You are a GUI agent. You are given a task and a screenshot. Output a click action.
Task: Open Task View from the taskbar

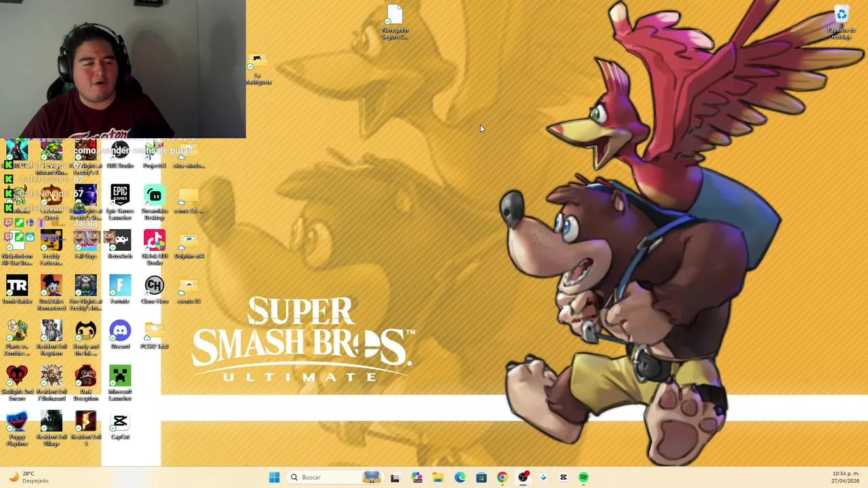coord(395,477)
